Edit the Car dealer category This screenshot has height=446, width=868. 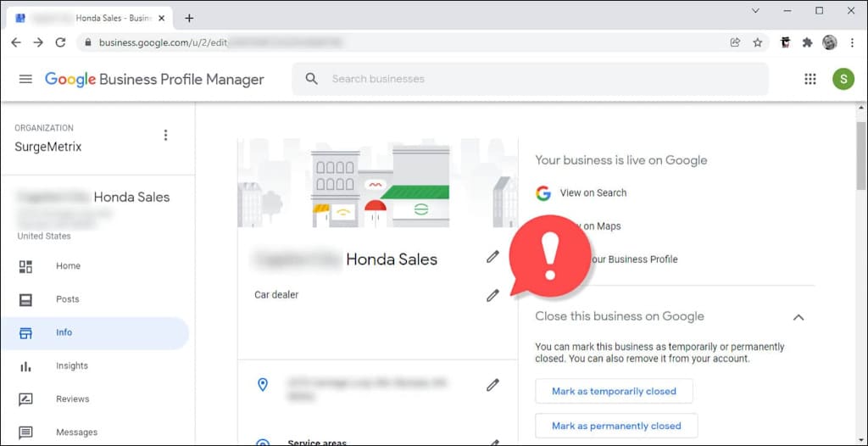click(492, 295)
